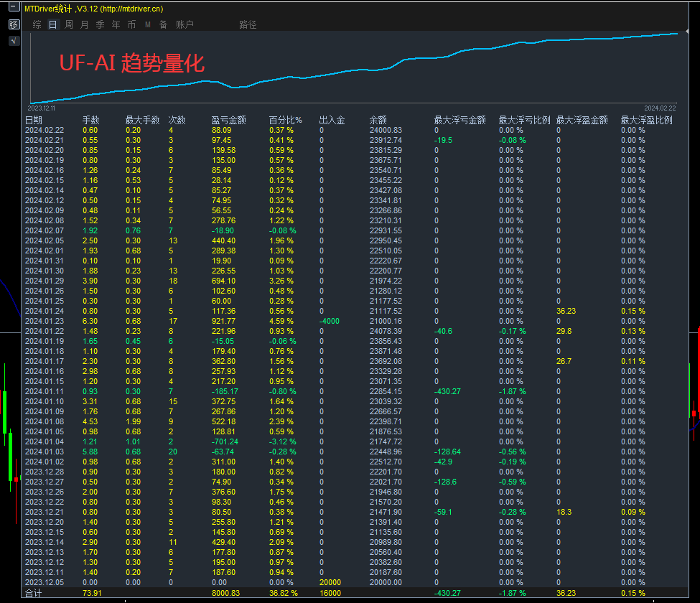Click the 盈亏金额 column header

point(228,120)
